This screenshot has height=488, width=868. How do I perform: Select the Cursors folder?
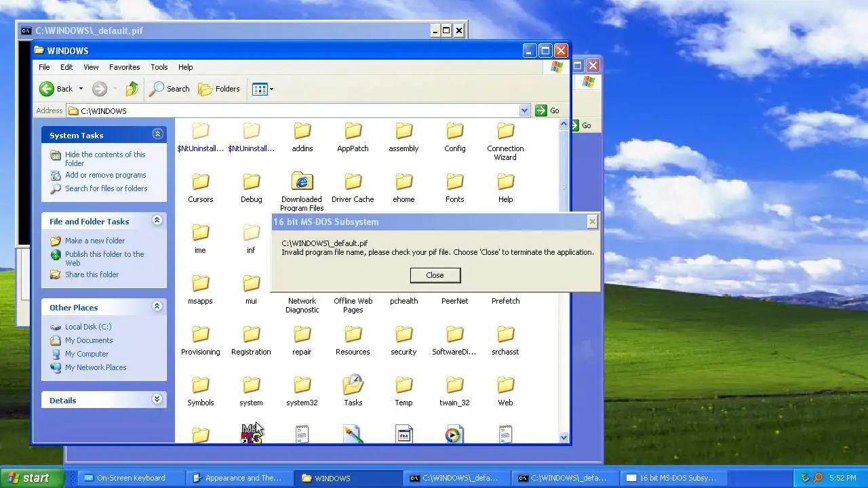point(200,188)
